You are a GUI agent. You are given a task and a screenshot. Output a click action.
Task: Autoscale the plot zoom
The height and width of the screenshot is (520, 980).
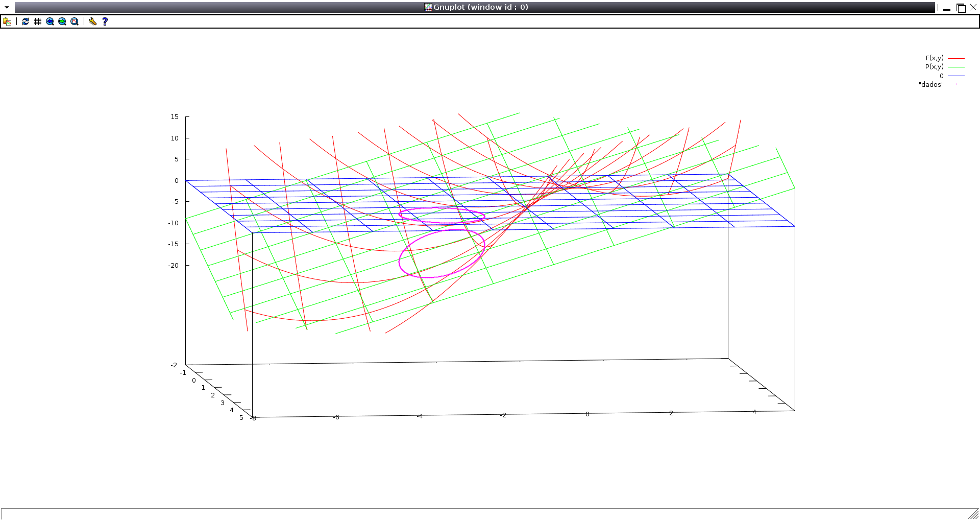click(75, 21)
